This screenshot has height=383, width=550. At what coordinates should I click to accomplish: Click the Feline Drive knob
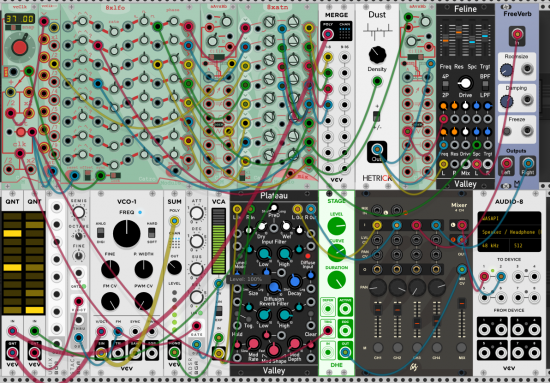click(x=465, y=83)
